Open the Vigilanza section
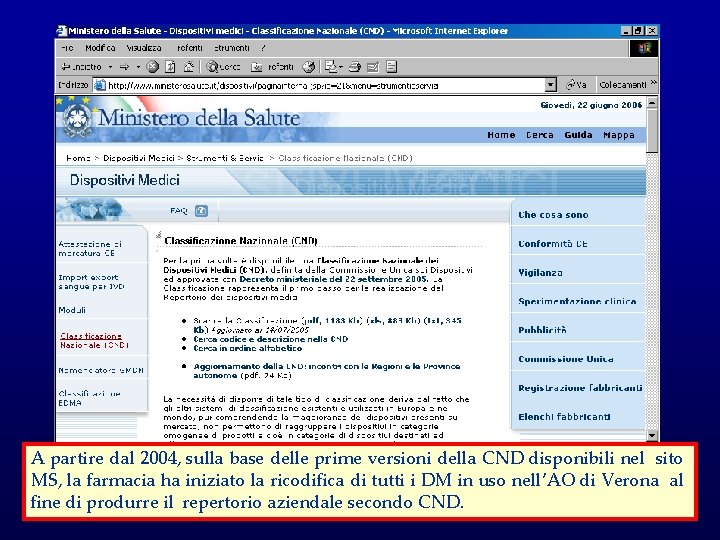 point(540,273)
